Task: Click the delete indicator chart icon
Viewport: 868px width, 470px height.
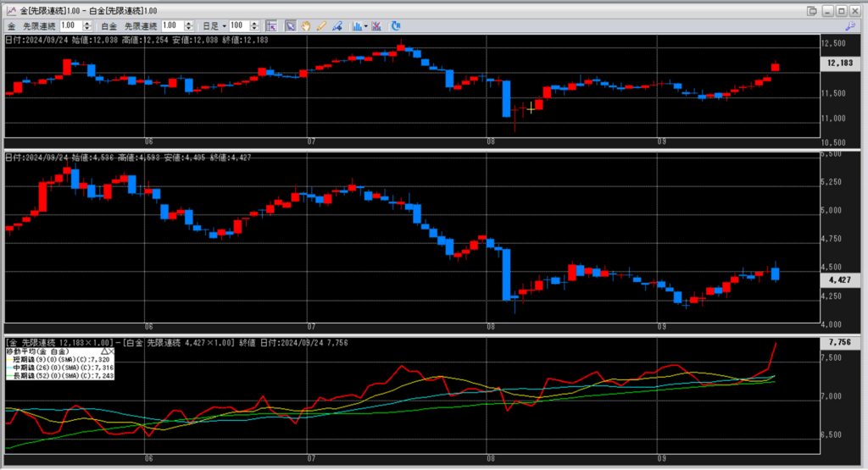Action: (x=376, y=26)
